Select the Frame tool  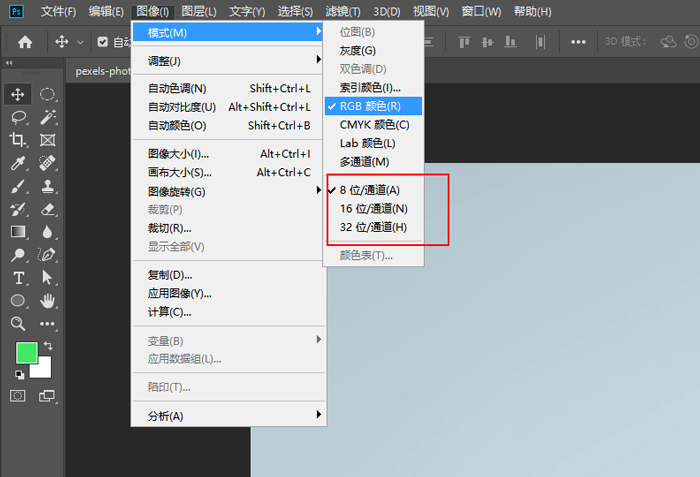click(47, 140)
